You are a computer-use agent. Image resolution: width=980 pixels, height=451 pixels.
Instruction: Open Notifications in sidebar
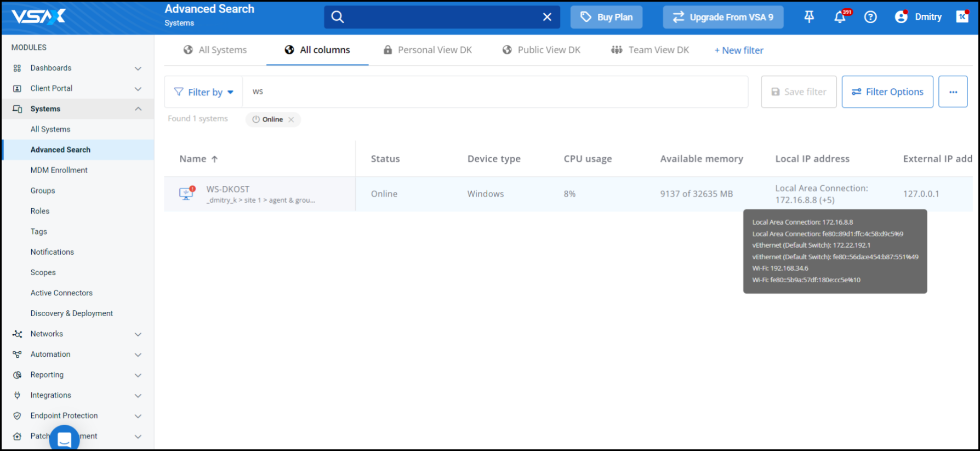point(52,252)
